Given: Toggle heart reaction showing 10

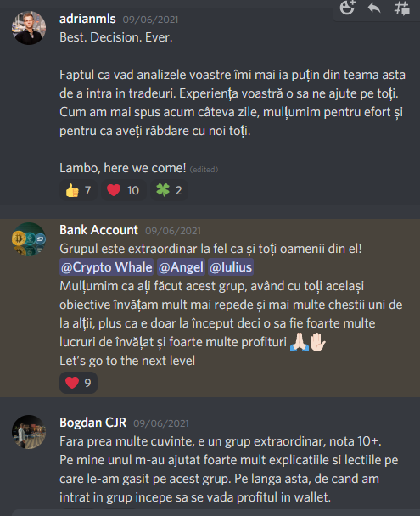Looking at the screenshot, I should coord(123,190).
